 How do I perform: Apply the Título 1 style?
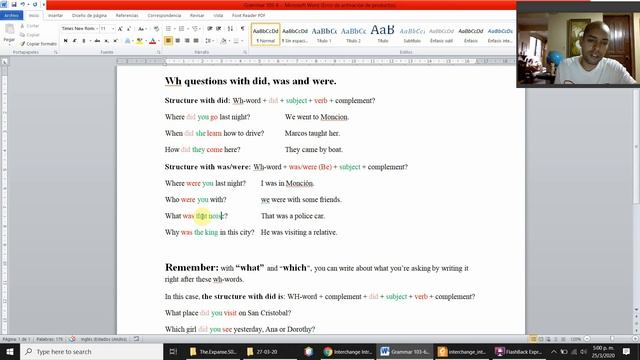(324, 34)
